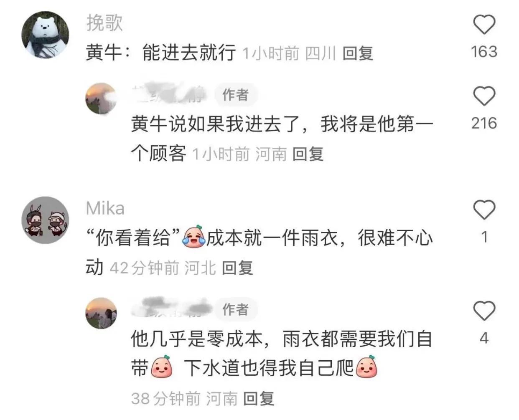Image resolution: width=519 pixels, height=420 pixels.
Task: Tap the smiling emoji after 带 in author's reply
Action: (161, 367)
